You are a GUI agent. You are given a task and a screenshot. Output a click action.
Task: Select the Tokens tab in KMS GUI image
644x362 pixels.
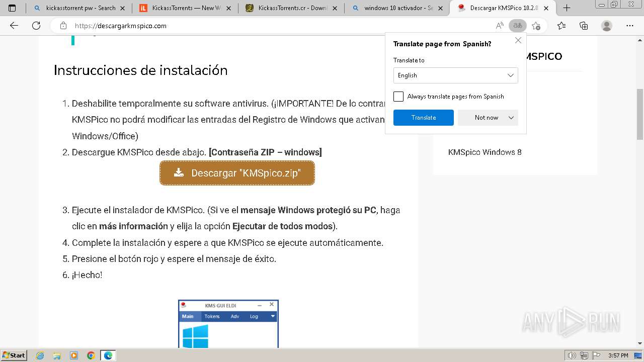pyautogui.click(x=212, y=316)
